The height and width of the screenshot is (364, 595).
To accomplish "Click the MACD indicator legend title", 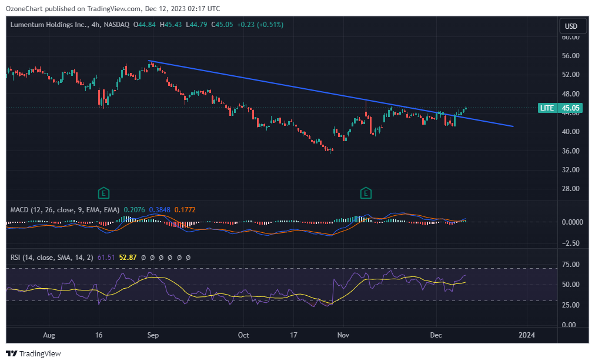I will pyautogui.click(x=65, y=210).
